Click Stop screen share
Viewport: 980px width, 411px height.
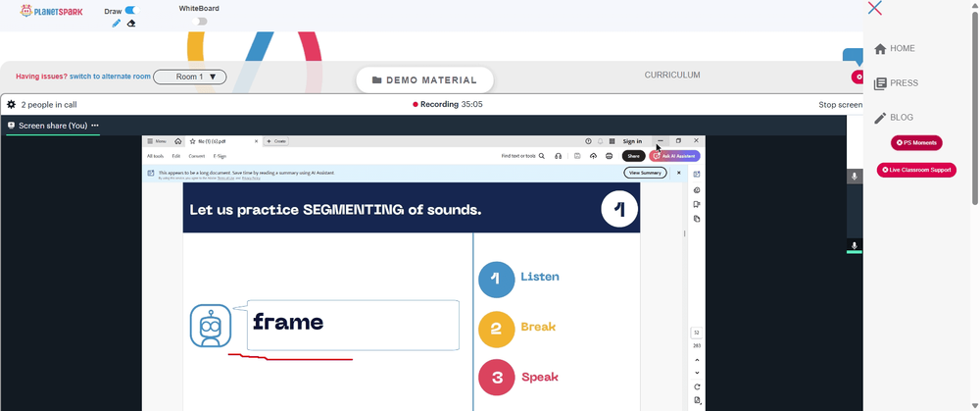click(841, 105)
